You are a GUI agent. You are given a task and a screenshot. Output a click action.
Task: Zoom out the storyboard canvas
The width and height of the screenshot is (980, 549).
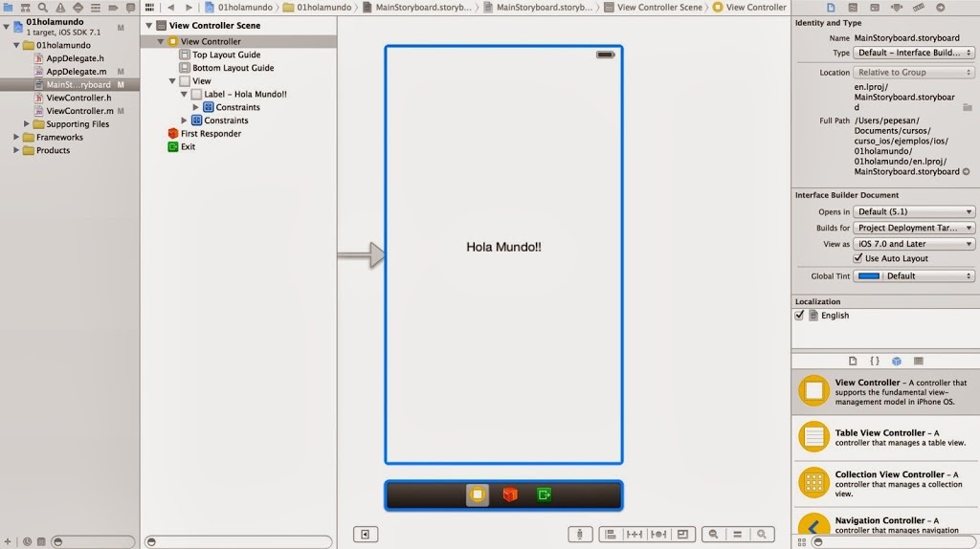click(713, 534)
